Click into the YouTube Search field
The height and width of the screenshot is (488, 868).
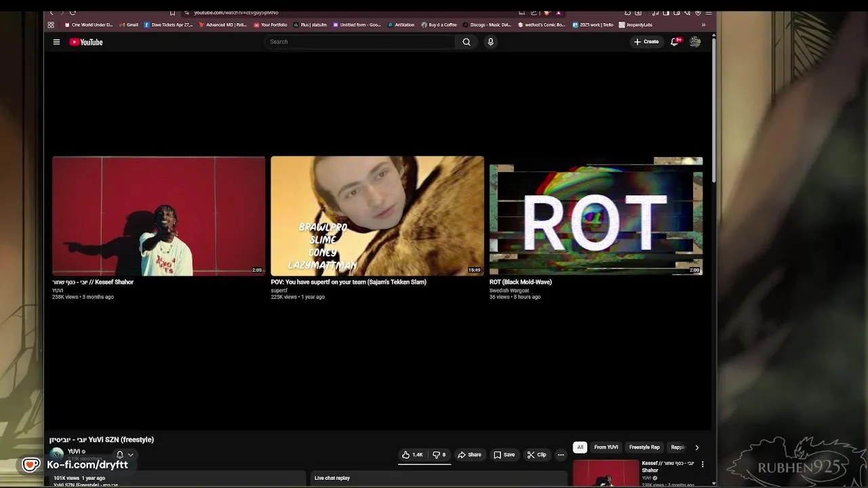coord(359,42)
